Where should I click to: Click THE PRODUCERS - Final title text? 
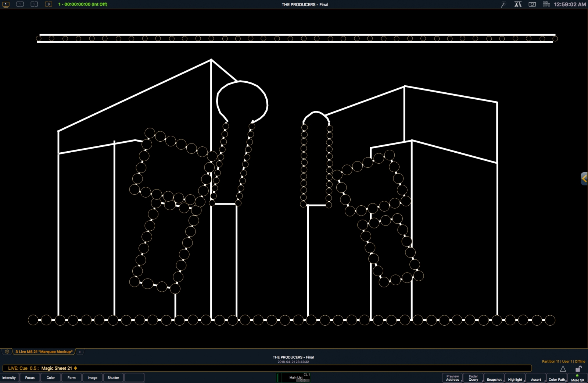(305, 4)
